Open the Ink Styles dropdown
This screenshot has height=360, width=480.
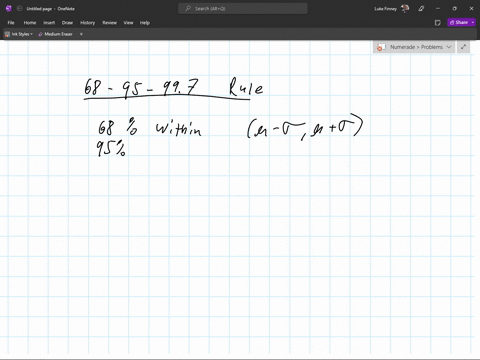point(19,34)
